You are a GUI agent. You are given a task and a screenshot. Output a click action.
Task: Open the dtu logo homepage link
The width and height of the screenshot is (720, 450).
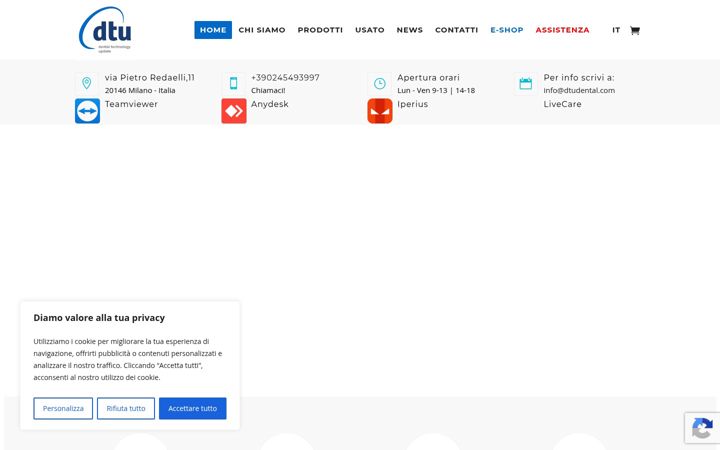click(x=105, y=29)
